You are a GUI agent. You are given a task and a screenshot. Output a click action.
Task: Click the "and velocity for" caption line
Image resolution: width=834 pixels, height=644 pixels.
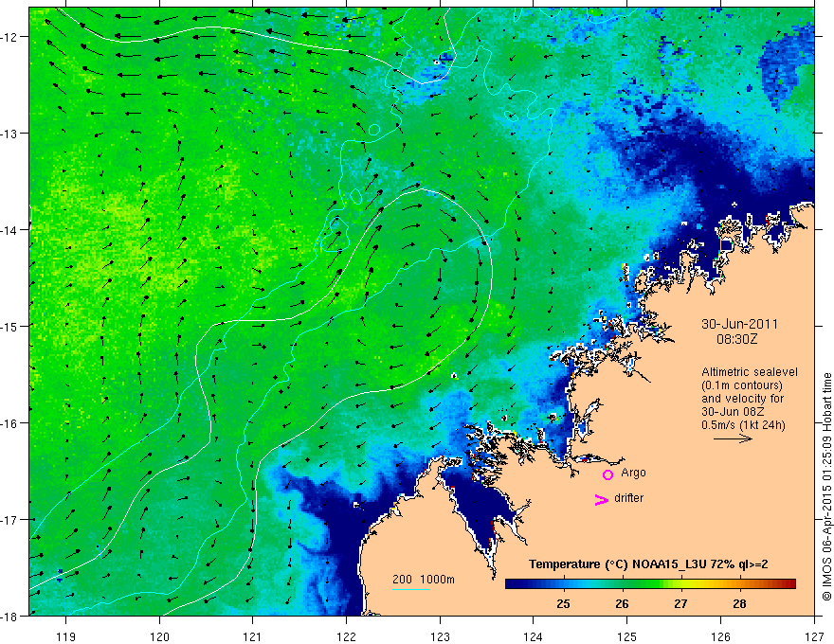[x=742, y=399]
